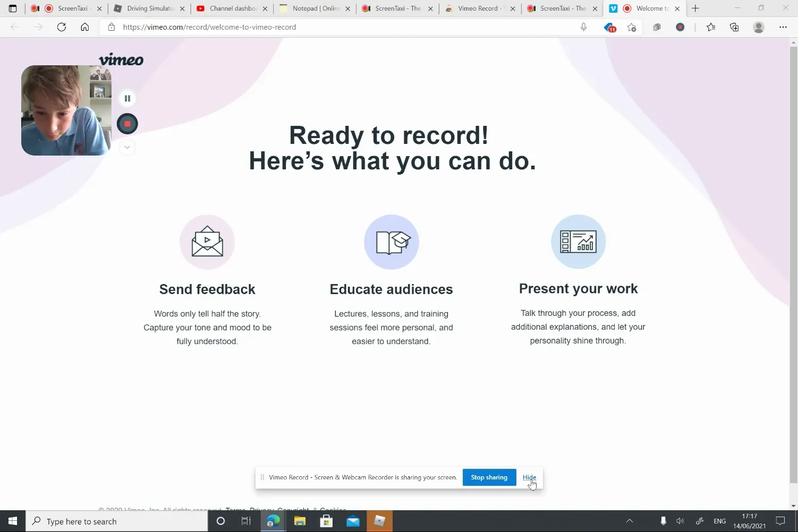Close the Vimeo Record tab
Viewport: 798px width, 532px height.
(513, 8)
